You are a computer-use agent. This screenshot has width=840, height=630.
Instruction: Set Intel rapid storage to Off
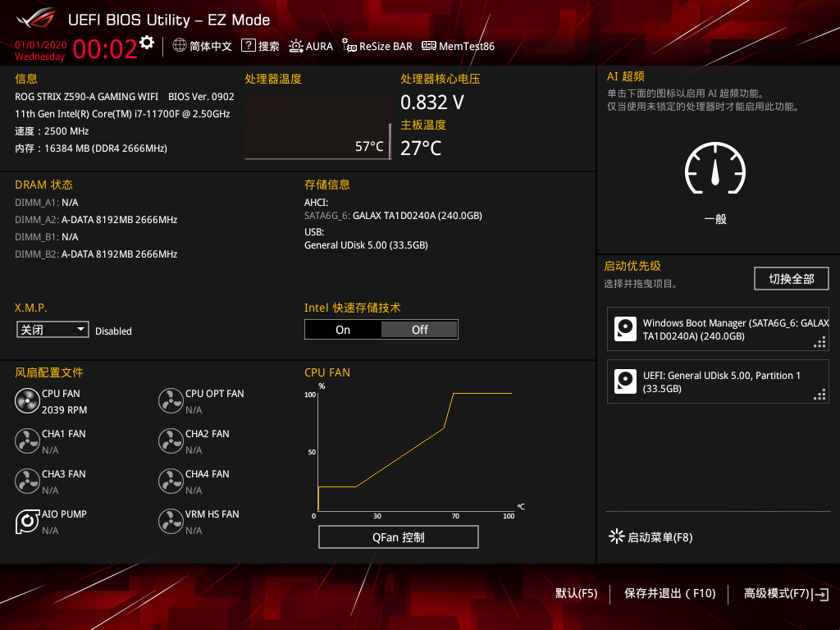(419, 330)
